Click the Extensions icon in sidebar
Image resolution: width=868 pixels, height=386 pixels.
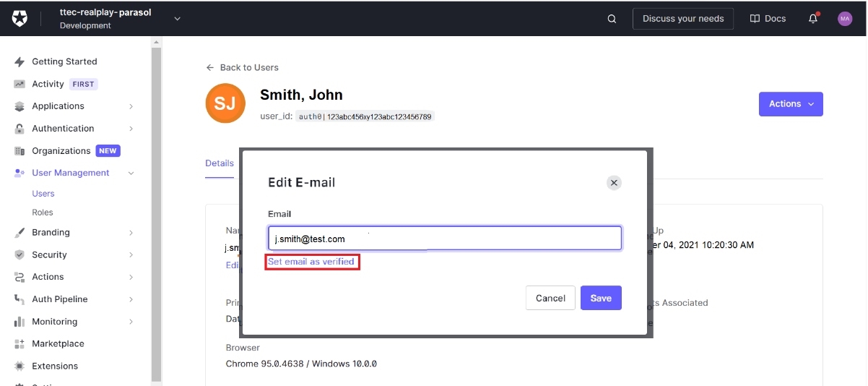(19, 366)
